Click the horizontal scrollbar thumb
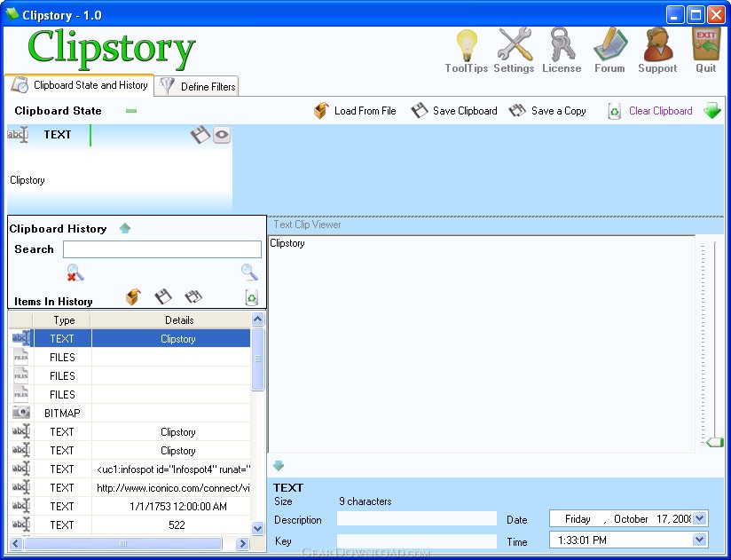 pyautogui.click(x=123, y=543)
